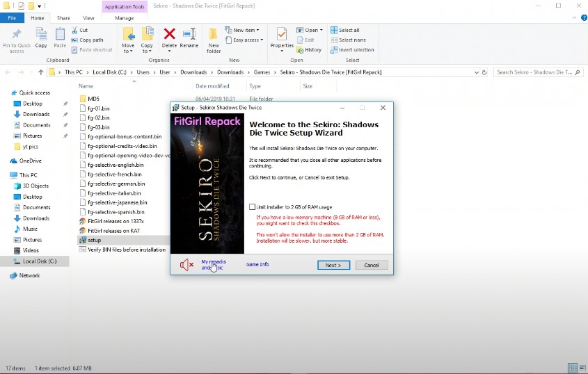588x374 pixels.
Task: Open yt pics folder in Quick access
Action: (31, 147)
